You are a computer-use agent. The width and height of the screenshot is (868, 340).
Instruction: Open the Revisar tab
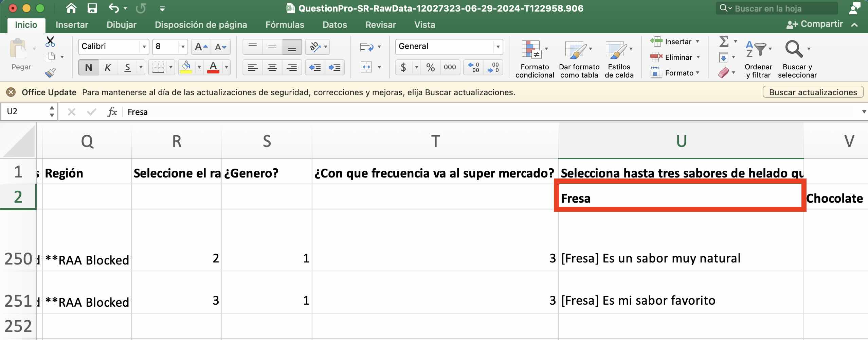coord(381,24)
